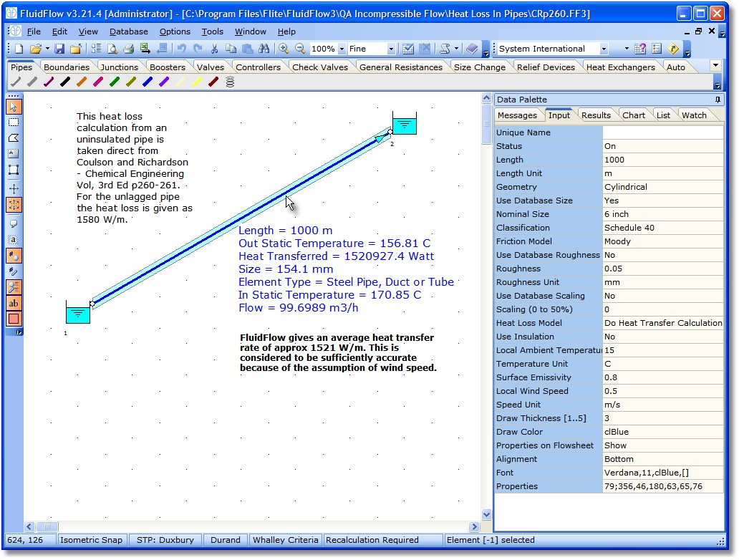Image resolution: width=739 pixels, height=560 pixels.
Task: Pick the orange pipe color swatch
Action: pyautogui.click(x=82, y=82)
